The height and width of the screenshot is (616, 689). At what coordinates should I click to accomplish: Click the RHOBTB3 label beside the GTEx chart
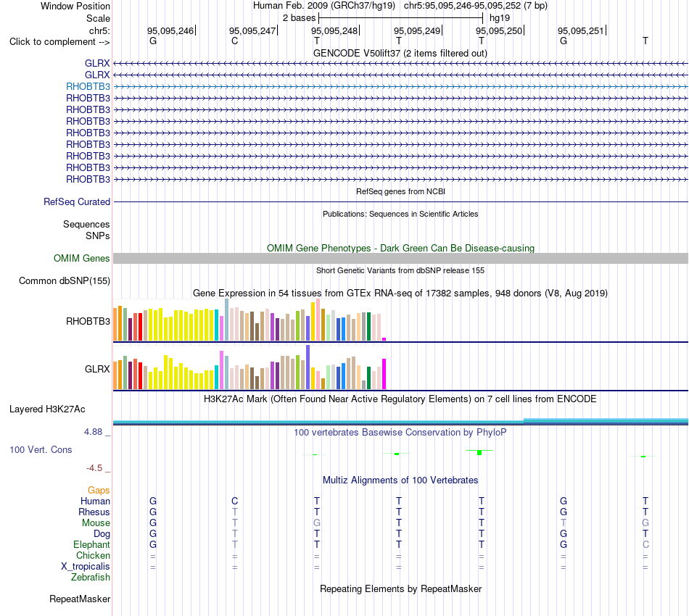tap(88, 321)
